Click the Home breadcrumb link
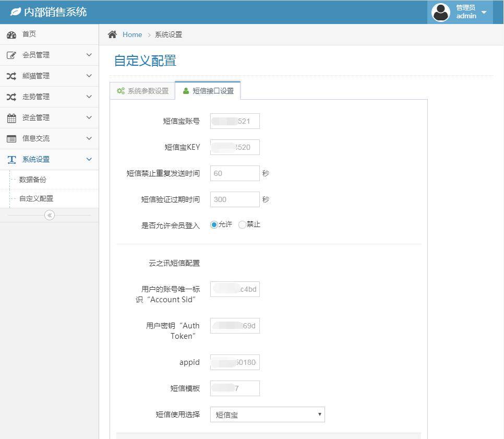Viewport: 504px width, 439px height. point(132,34)
